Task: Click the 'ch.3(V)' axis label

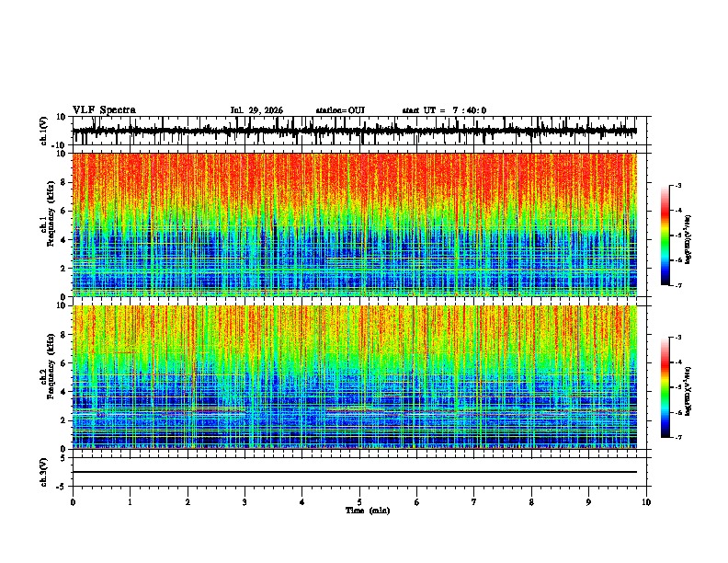Action: coord(44,472)
